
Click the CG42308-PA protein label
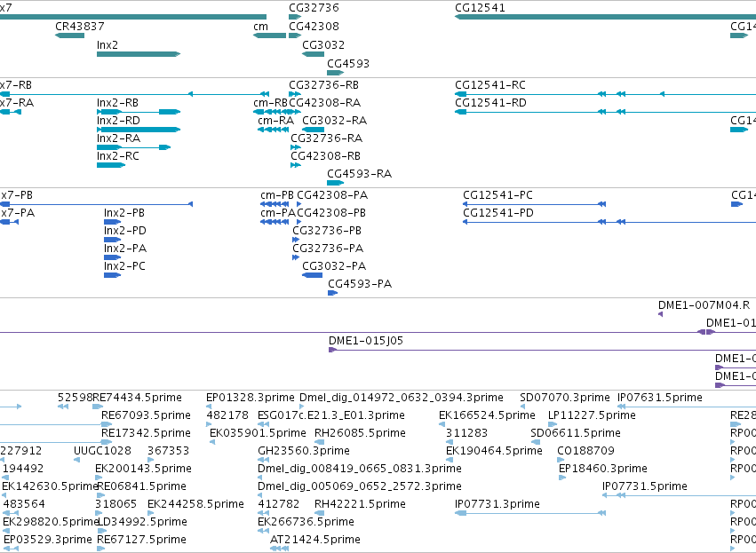tap(332, 195)
